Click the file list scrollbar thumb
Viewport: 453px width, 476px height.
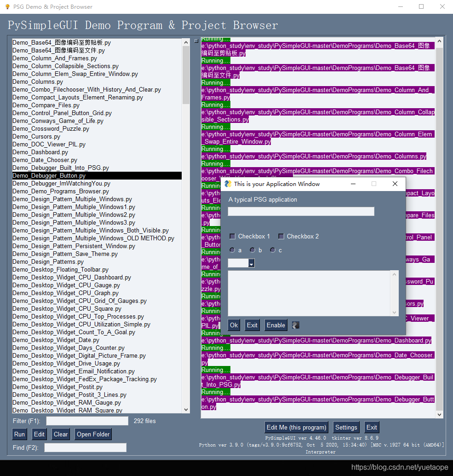[x=186, y=75]
